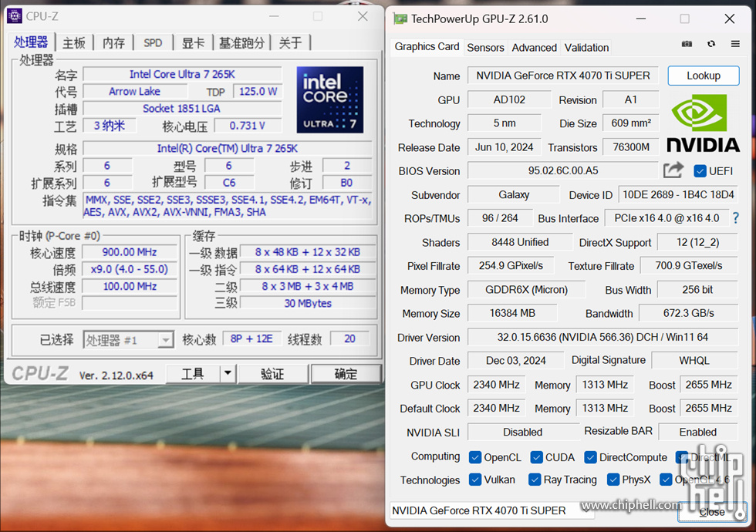Click the Lookup button
This screenshot has width=756, height=532.
(x=704, y=76)
